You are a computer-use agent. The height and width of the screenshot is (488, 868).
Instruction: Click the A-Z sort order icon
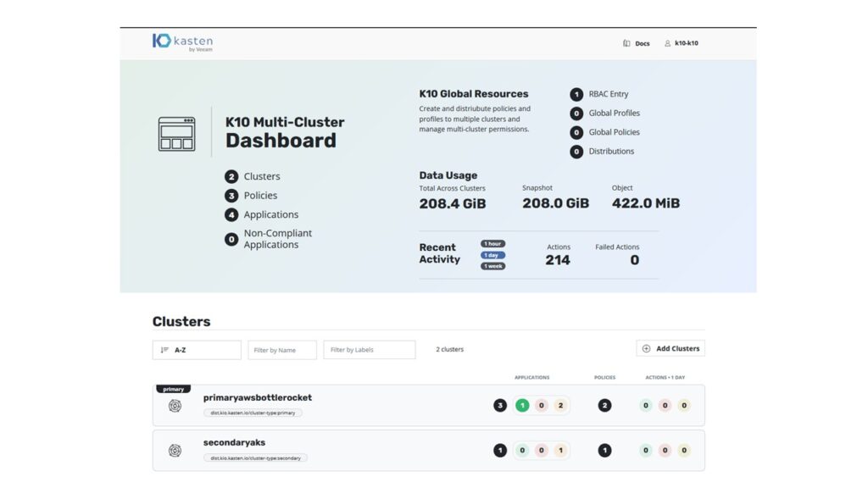[164, 349]
